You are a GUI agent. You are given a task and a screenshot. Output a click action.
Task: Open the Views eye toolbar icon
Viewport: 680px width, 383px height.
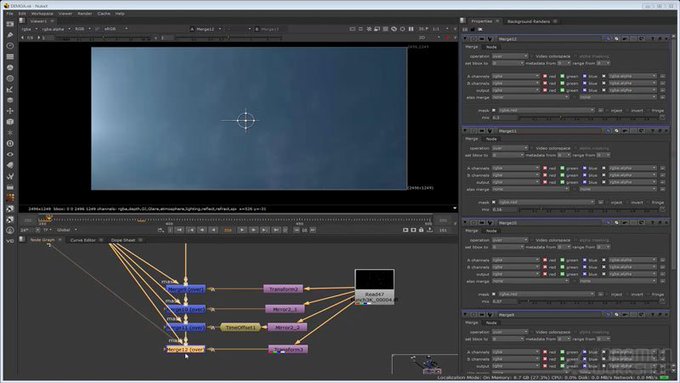point(10,154)
